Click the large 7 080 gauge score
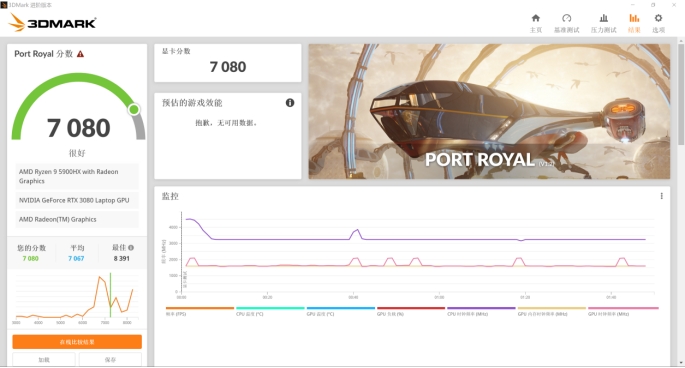The width and height of the screenshot is (685, 368). 79,128
